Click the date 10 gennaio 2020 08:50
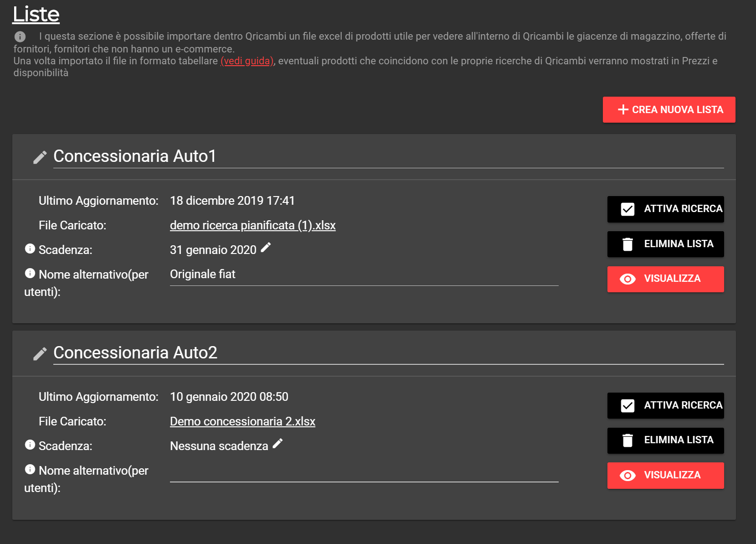 pos(229,397)
